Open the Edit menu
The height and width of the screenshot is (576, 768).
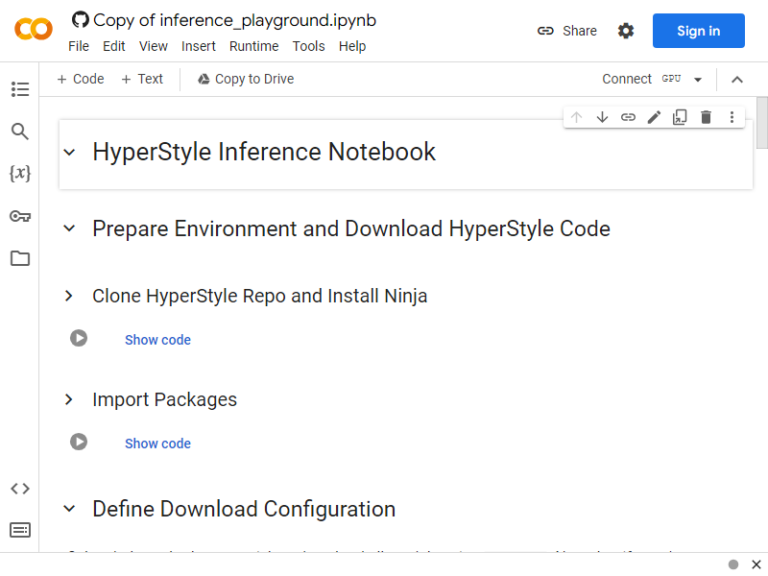(114, 46)
